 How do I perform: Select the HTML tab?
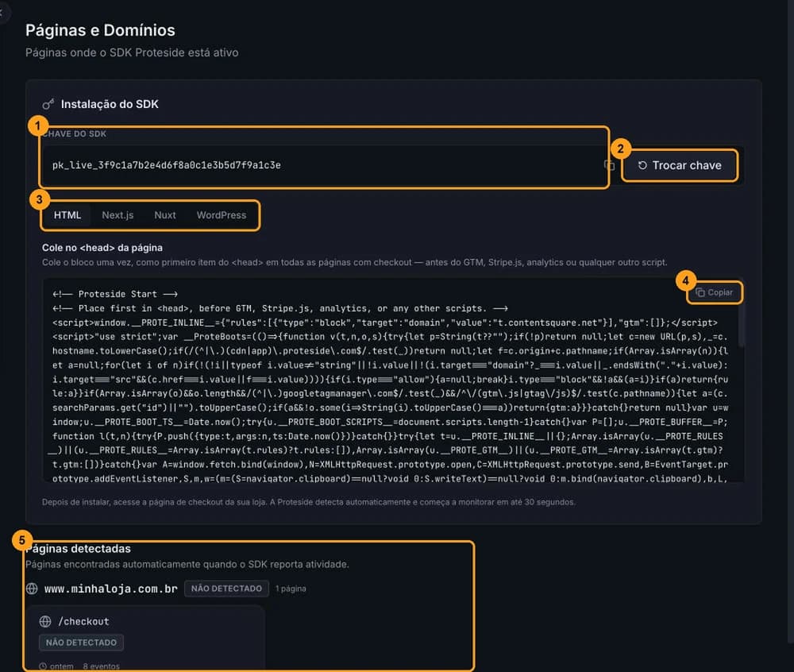[x=67, y=215]
